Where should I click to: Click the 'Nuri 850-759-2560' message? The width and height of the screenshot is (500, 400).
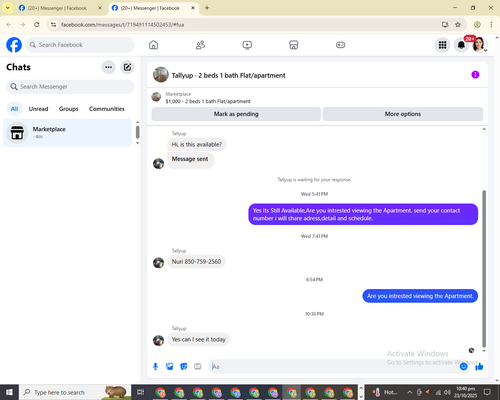click(x=196, y=262)
